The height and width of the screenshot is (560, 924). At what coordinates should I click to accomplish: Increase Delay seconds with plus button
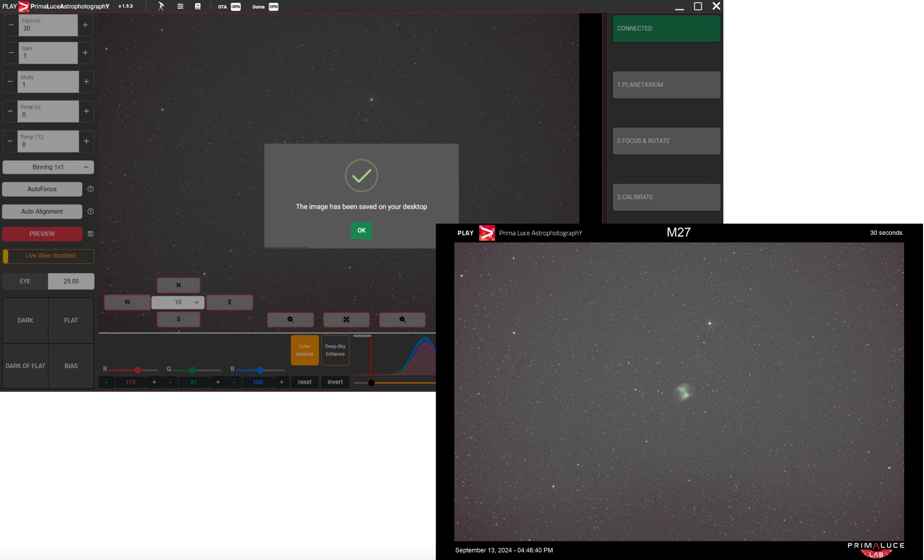(x=86, y=111)
